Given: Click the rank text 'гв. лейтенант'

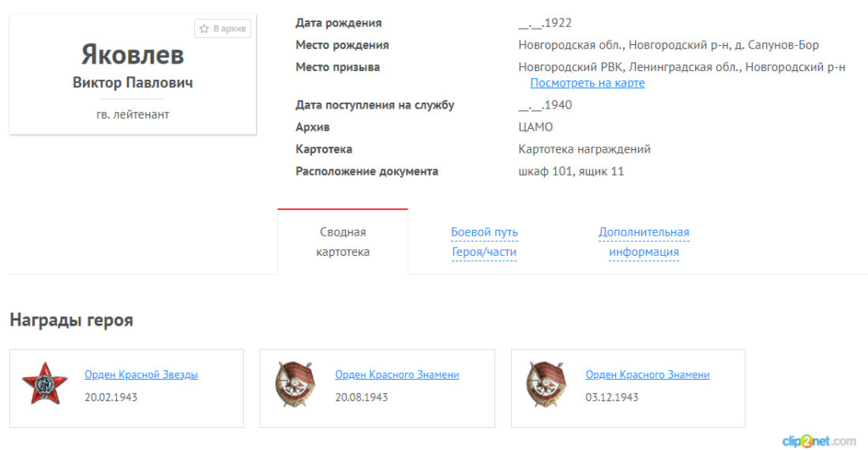Looking at the screenshot, I should (x=132, y=114).
